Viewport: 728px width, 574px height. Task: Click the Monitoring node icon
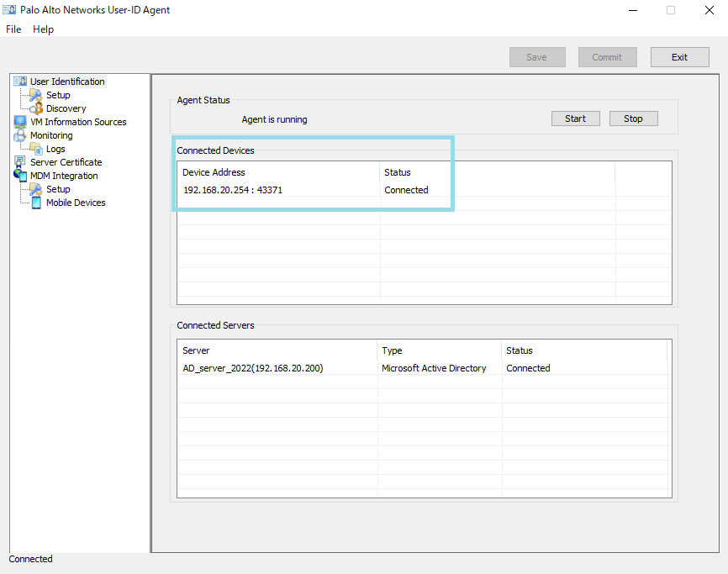pos(20,135)
